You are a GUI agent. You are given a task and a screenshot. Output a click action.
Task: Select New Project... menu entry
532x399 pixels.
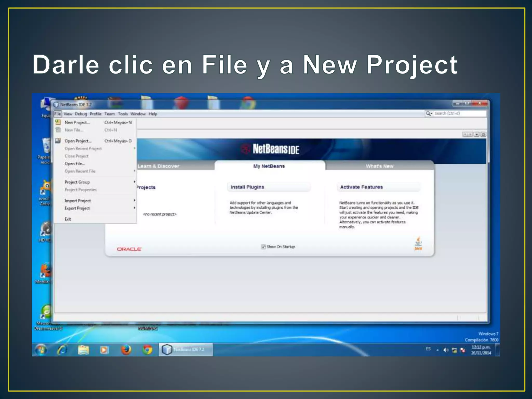pos(77,122)
